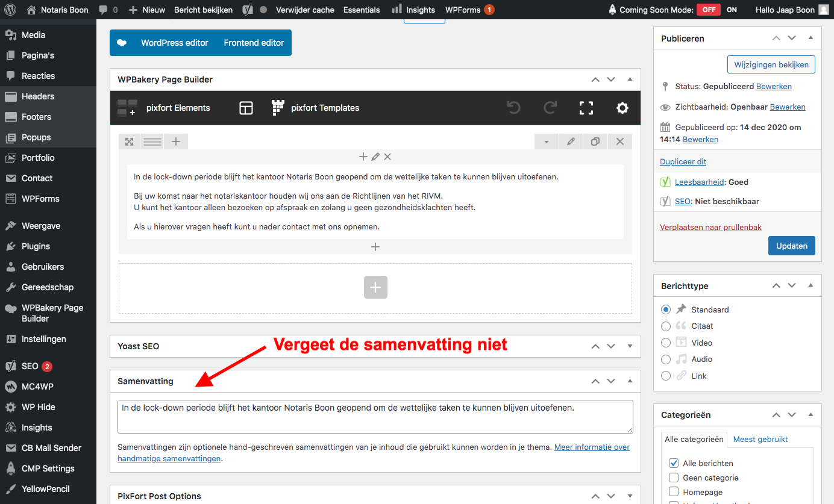Open WPBakery page settings gear icon
The height and width of the screenshot is (504, 834).
click(x=622, y=108)
